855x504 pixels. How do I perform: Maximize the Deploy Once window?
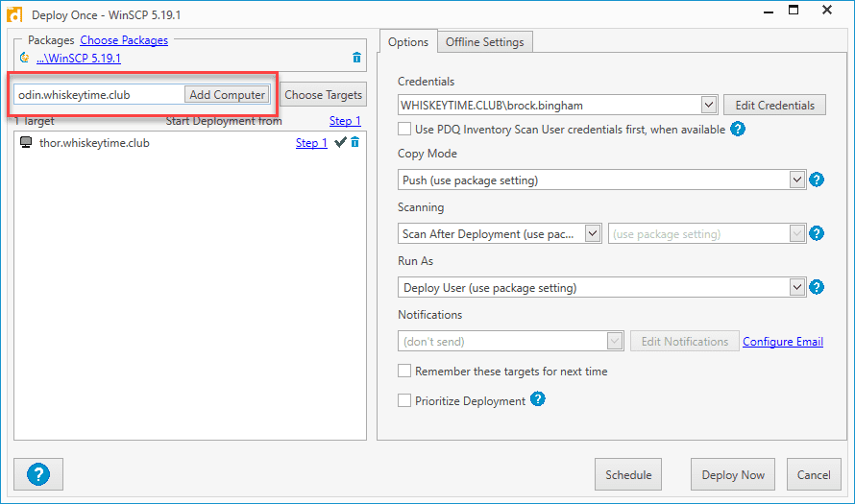click(794, 11)
